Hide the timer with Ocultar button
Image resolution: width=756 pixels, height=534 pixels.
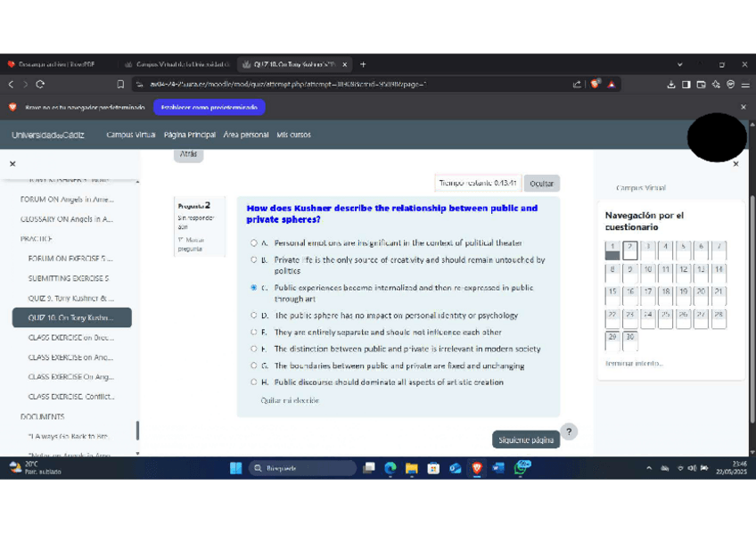coord(541,184)
